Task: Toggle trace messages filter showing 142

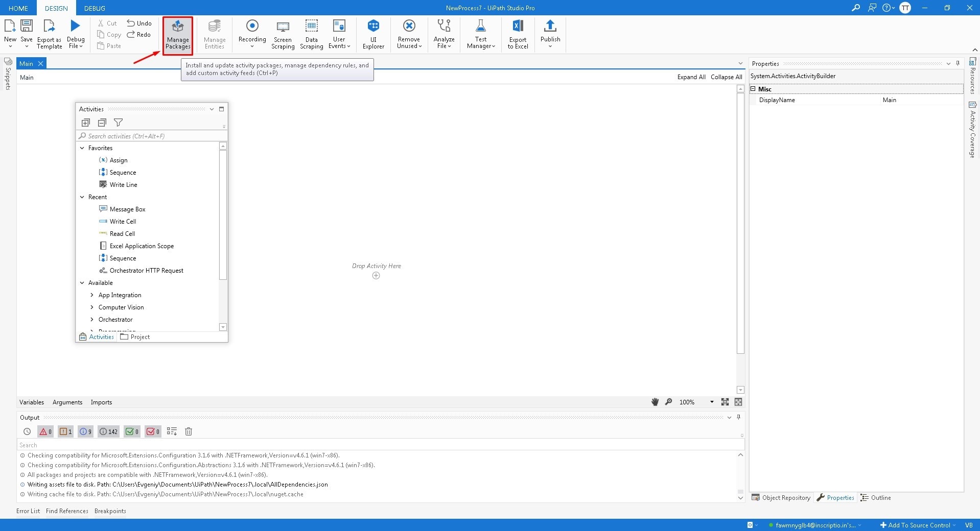Action: coord(109,431)
